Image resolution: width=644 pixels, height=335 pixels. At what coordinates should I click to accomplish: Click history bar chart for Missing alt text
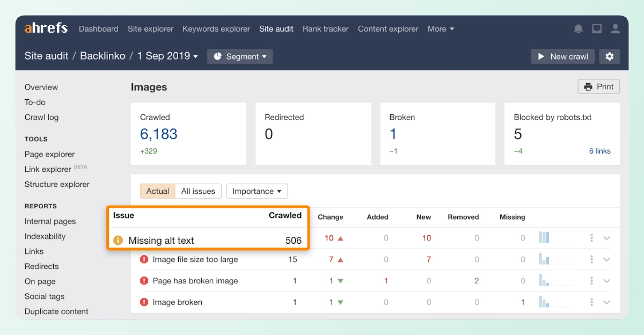pyautogui.click(x=545, y=238)
